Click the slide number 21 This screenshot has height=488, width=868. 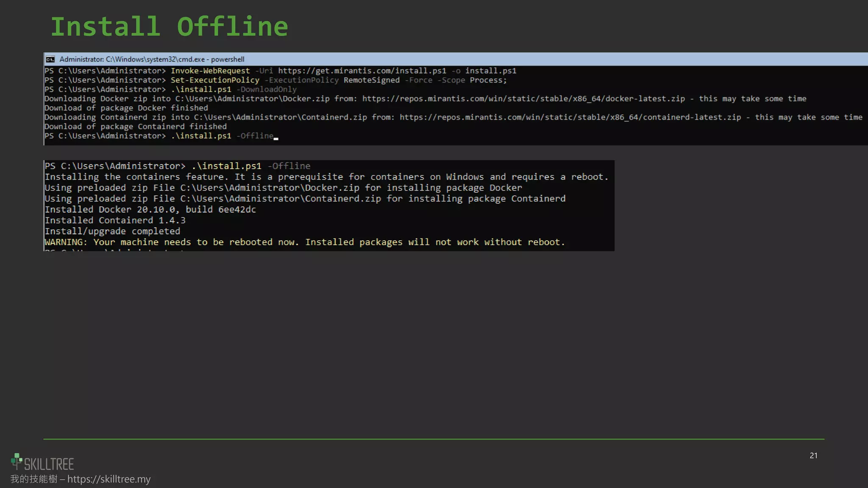pos(813,455)
